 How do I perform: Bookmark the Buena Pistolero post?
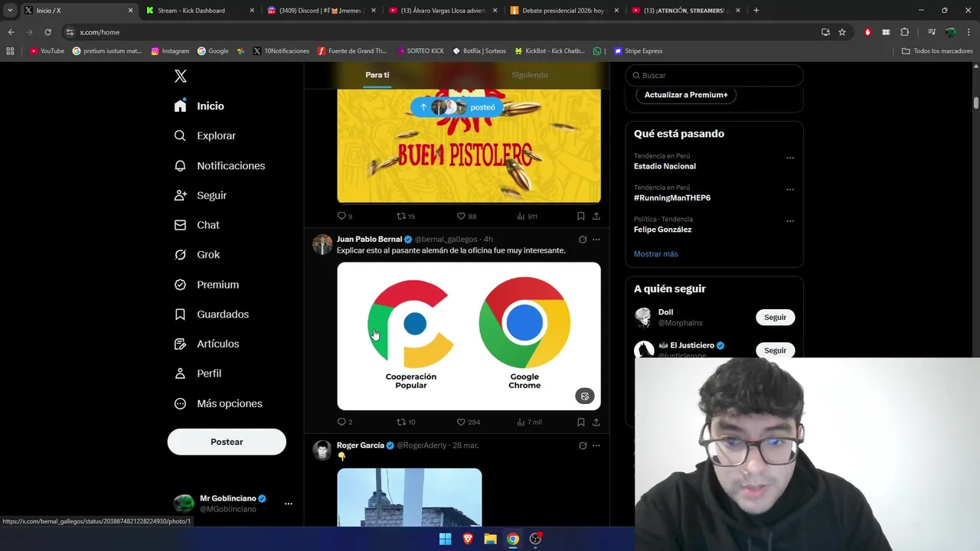tap(581, 217)
